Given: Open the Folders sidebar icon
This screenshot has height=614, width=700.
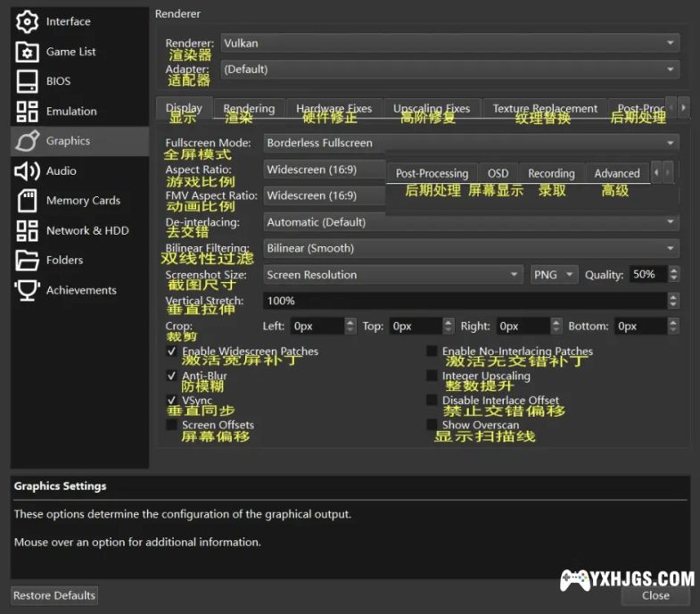Looking at the screenshot, I should (x=28, y=260).
